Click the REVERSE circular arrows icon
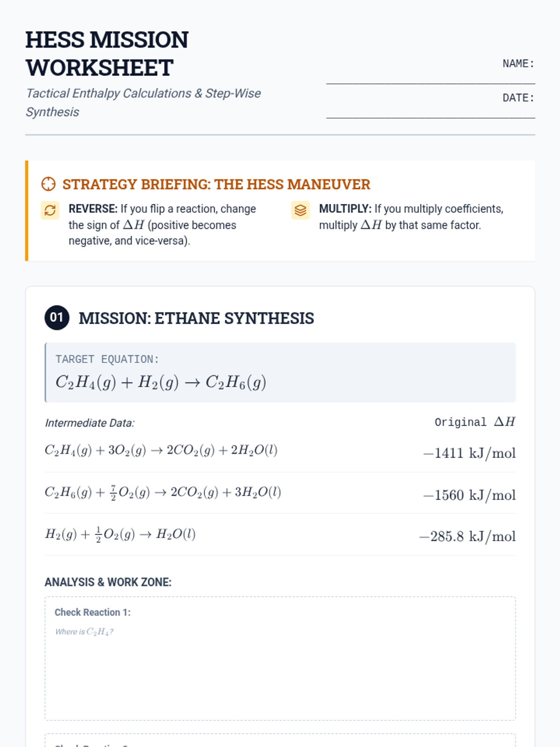 (50, 210)
